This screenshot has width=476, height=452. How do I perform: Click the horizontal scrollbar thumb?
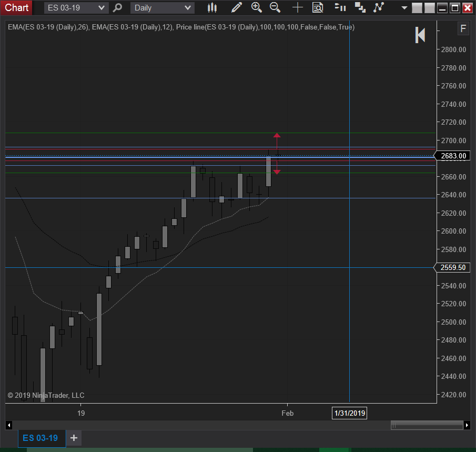point(427,425)
